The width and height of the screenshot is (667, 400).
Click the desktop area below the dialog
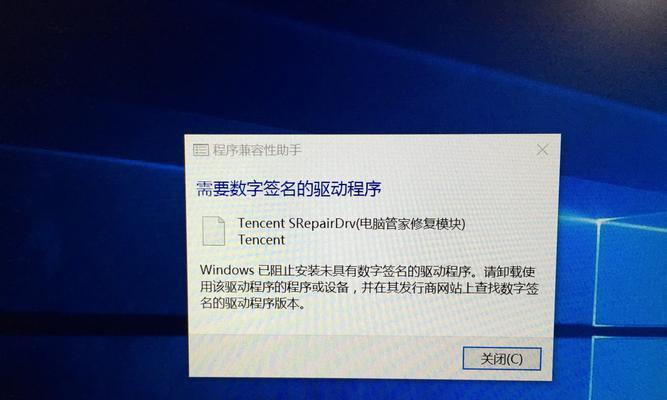point(370,391)
